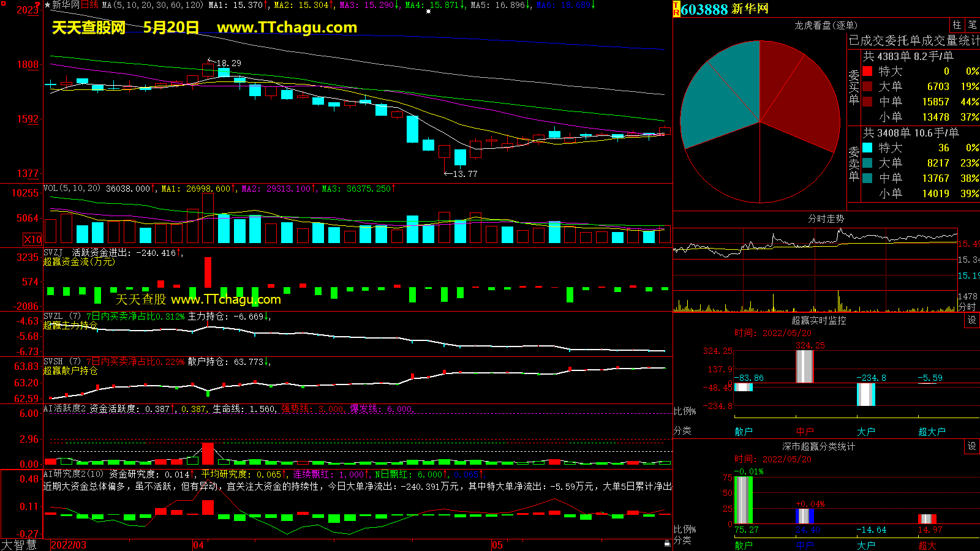Open 设 settings for 深市超赢分类统计 panel
This screenshot has width=980, height=551.
[971, 446]
